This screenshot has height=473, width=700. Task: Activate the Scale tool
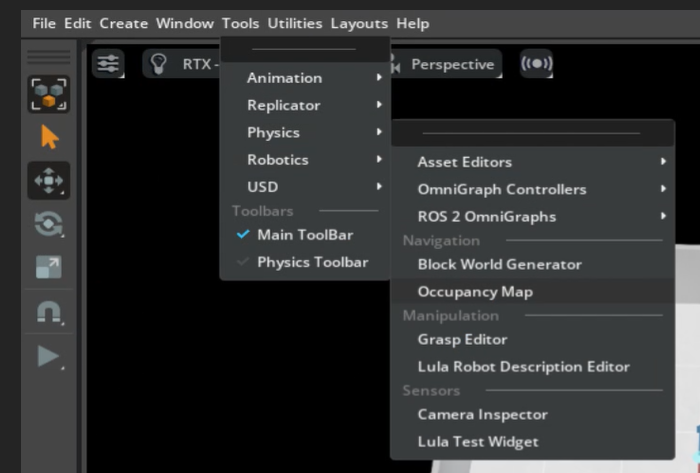point(49,267)
